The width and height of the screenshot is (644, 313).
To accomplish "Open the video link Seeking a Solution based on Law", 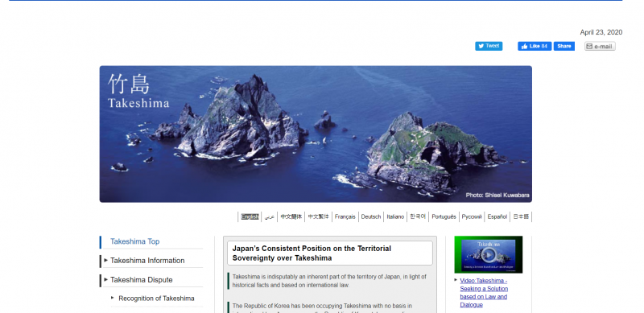I will pos(484,293).
